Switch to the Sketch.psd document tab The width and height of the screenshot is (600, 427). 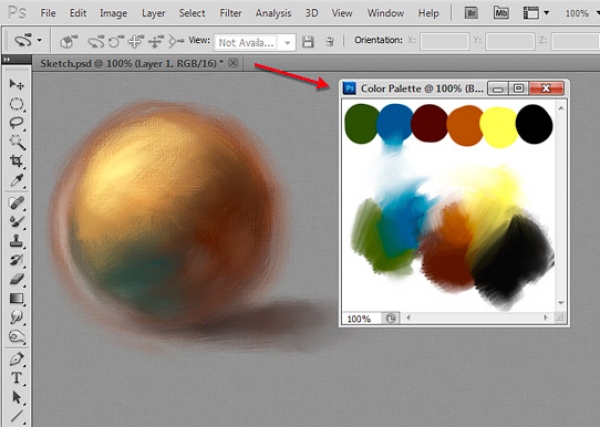coord(132,64)
